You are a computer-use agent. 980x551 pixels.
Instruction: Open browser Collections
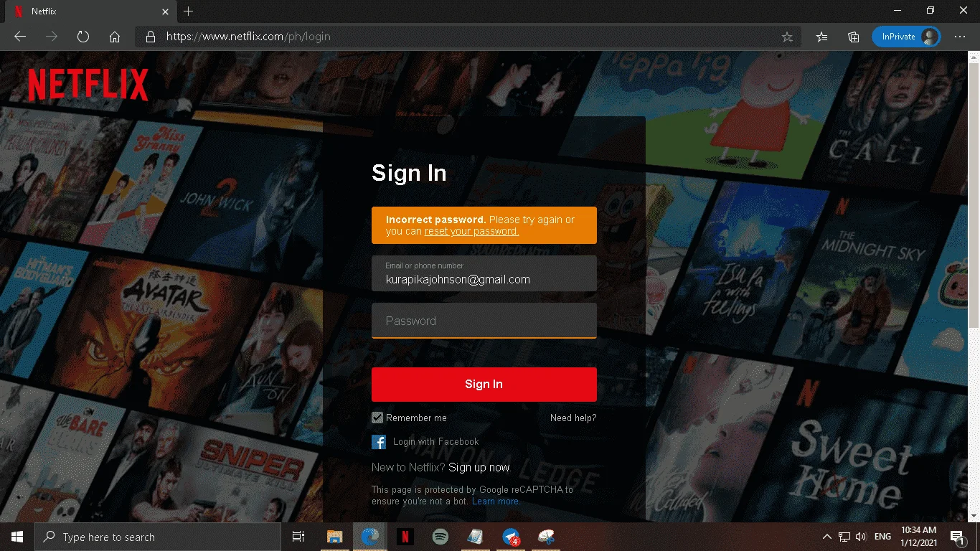click(854, 37)
